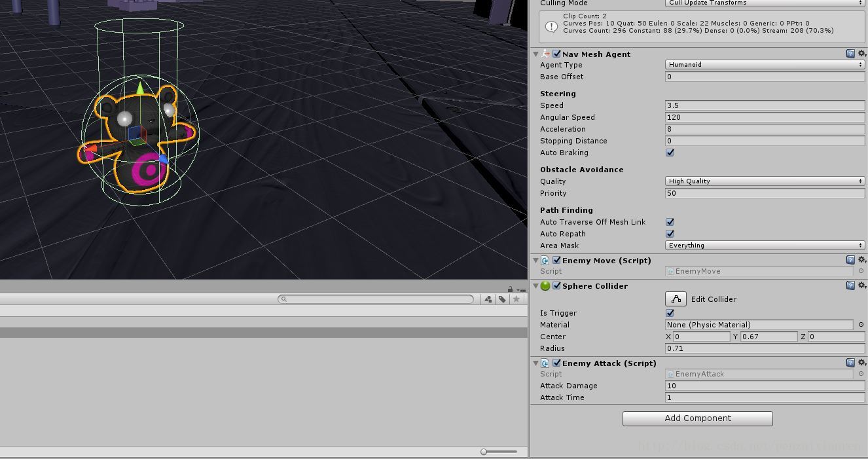Uncheck Is Trigger on Sphere Collider
Screen dimensions: 868x459
tap(670, 313)
